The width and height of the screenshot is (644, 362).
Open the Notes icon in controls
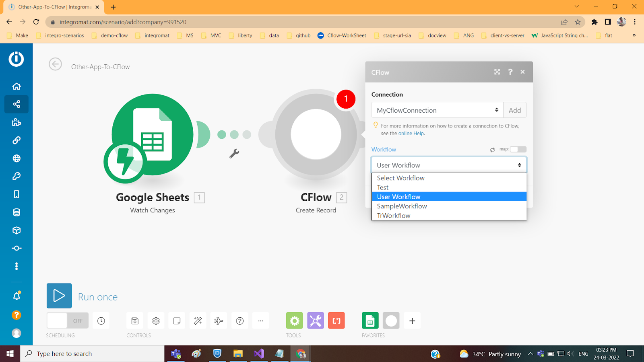[x=177, y=321]
